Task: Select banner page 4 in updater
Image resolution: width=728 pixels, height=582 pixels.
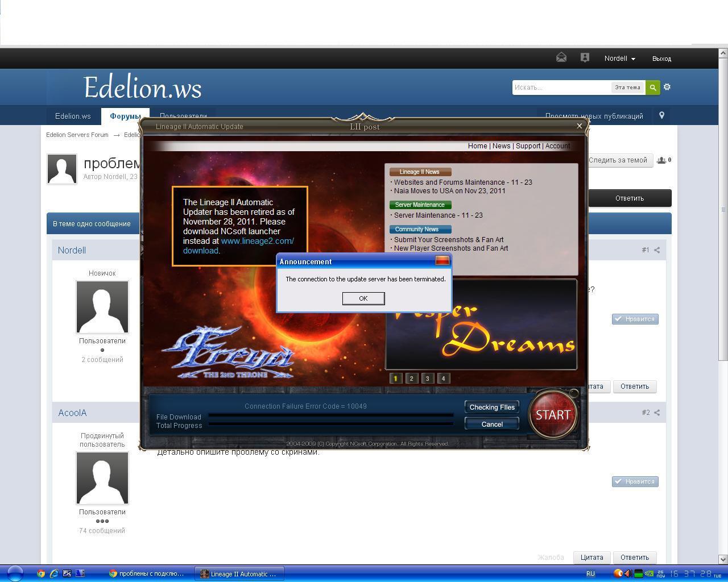Action: coord(444,378)
